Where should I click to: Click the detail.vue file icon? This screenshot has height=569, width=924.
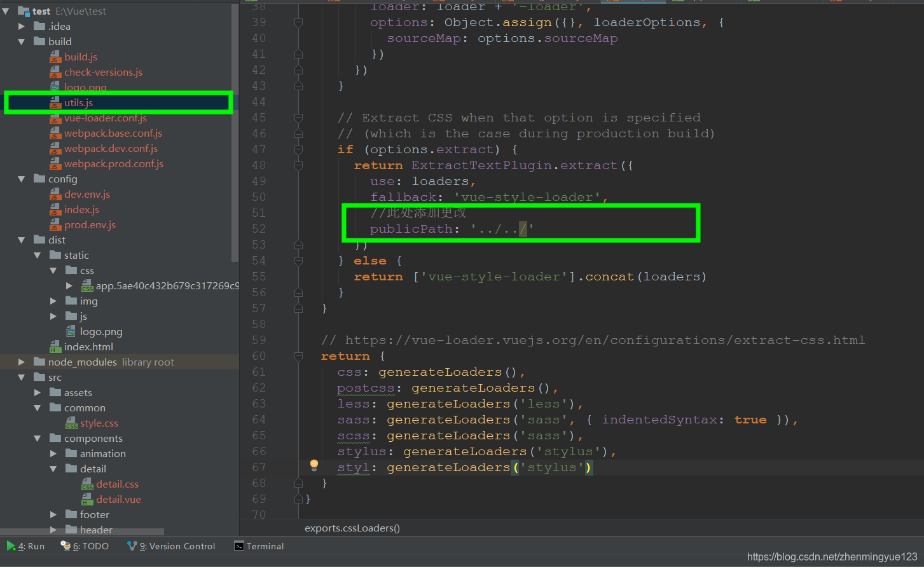pyautogui.click(x=87, y=500)
